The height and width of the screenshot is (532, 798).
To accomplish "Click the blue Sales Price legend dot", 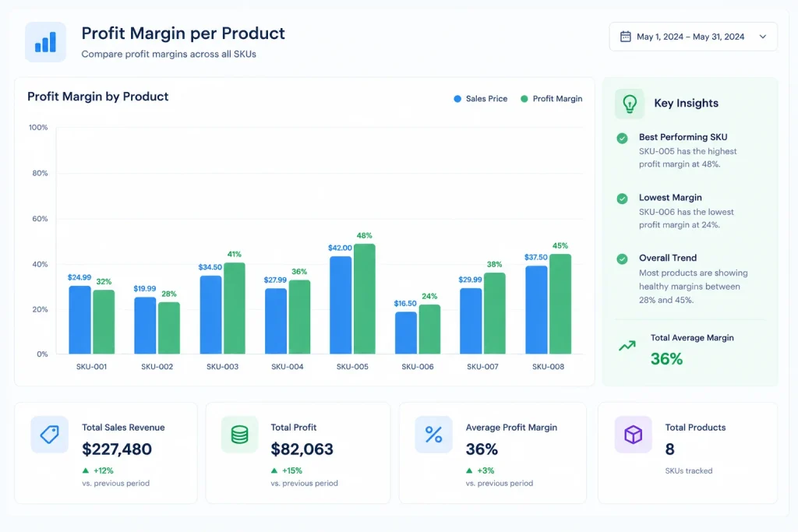I will pos(457,99).
